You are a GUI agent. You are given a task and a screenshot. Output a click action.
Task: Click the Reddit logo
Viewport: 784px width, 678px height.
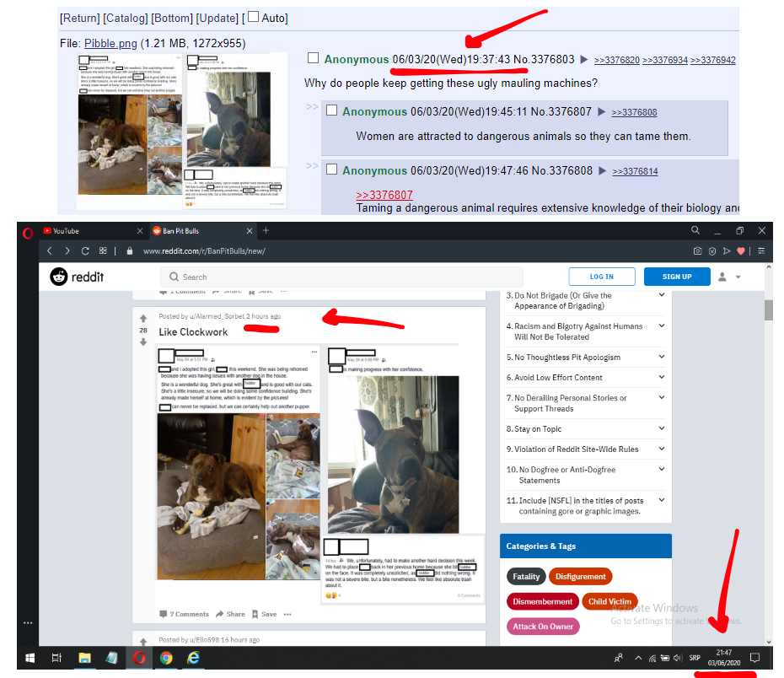point(77,277)
